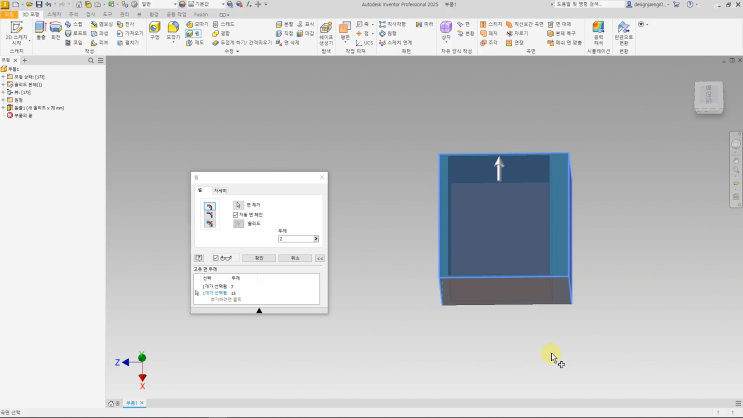Image resolution: width=743 pixels, height=418 pixels.
Task: Click the help button in Shell dialog
Action: coord(199,258)
